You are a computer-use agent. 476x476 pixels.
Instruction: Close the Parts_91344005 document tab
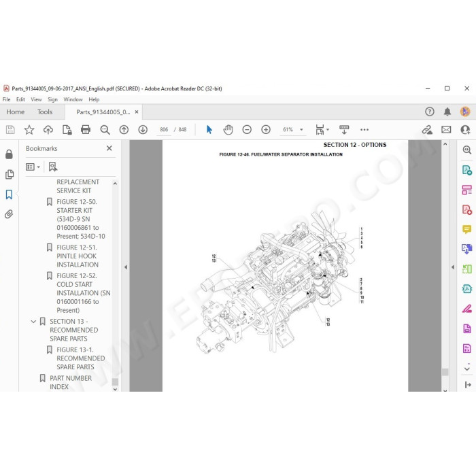tap(137, 112)
